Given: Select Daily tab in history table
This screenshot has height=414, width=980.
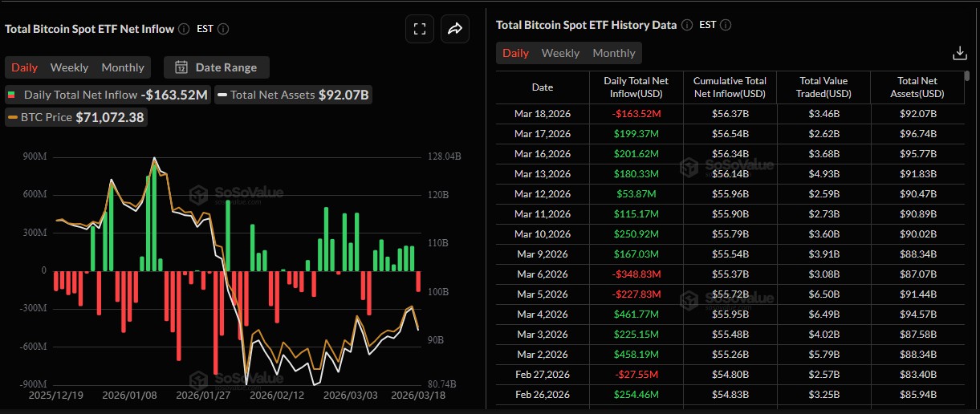Looking at the screenshot, I should click(515, 53).
